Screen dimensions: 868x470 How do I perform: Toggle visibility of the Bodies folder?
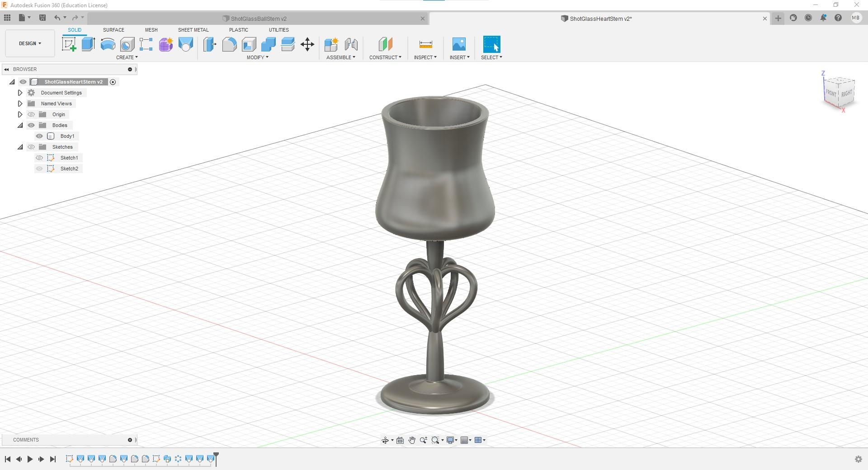point(31,125)
